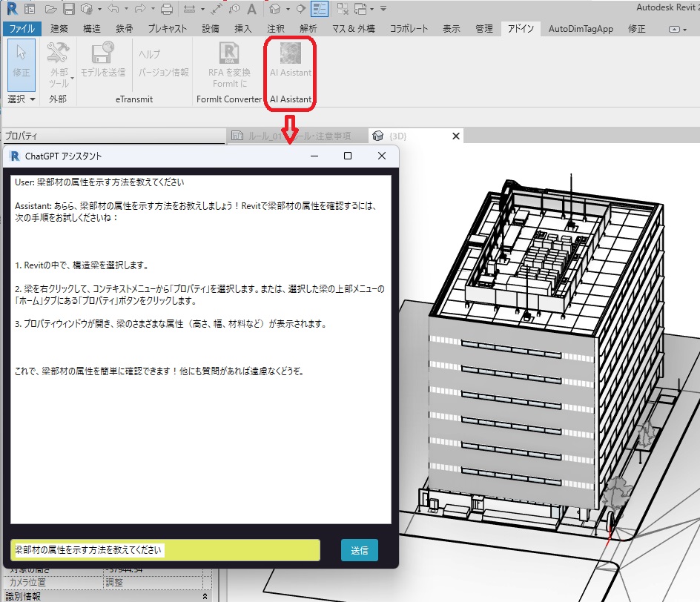Expand the 選択 panel dropdown
700x602 pixels.
(x=32, y=99)
